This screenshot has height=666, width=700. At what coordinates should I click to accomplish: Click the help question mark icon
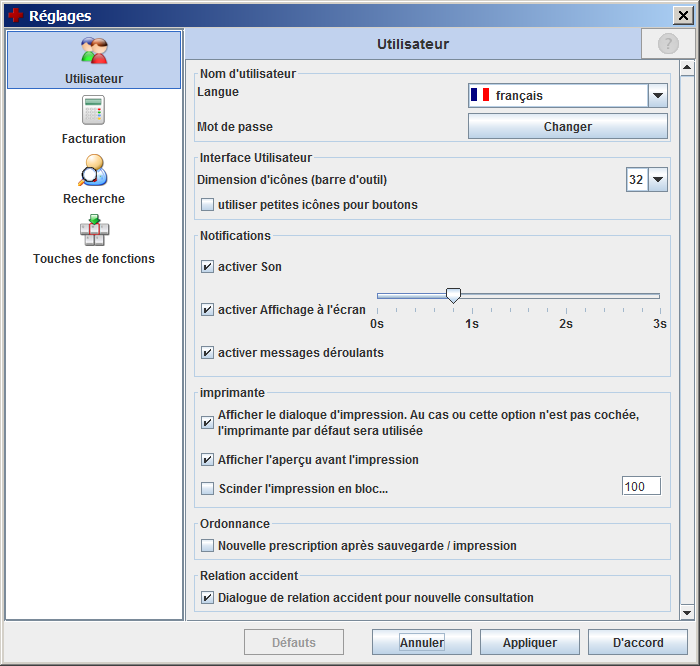(667, 44)
